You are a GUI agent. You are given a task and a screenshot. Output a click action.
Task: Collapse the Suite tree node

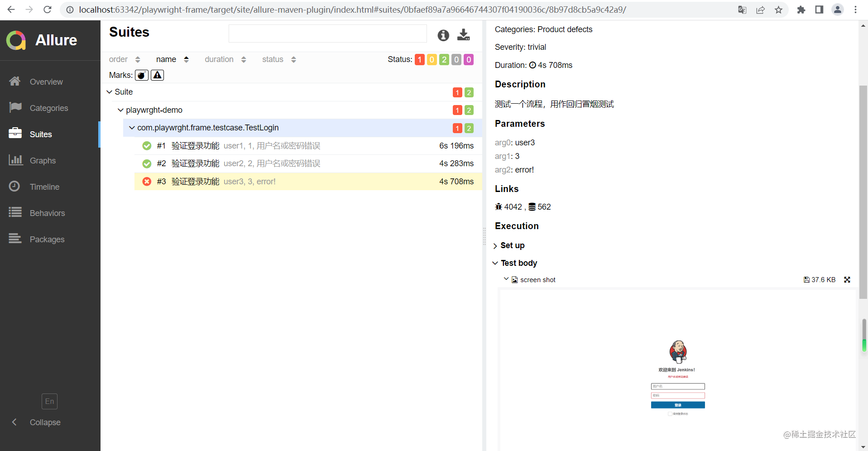pos(291,92)
